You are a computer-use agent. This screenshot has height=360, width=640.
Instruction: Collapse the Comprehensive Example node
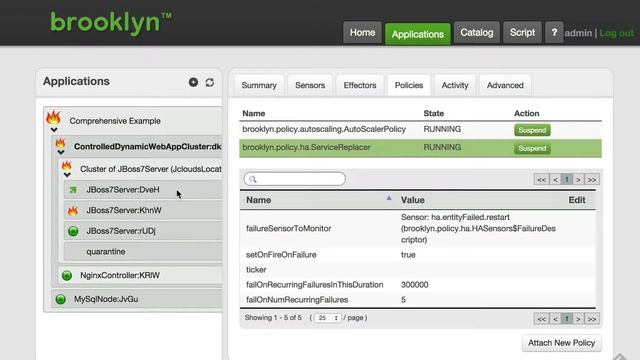54,130
